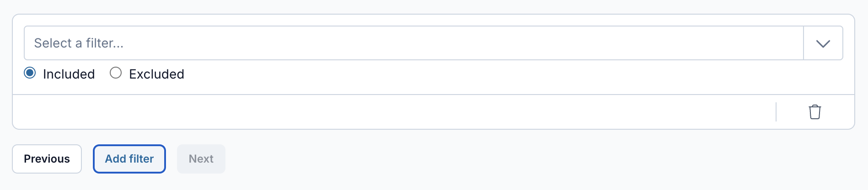Delete the filter using the trash icon

814,112
